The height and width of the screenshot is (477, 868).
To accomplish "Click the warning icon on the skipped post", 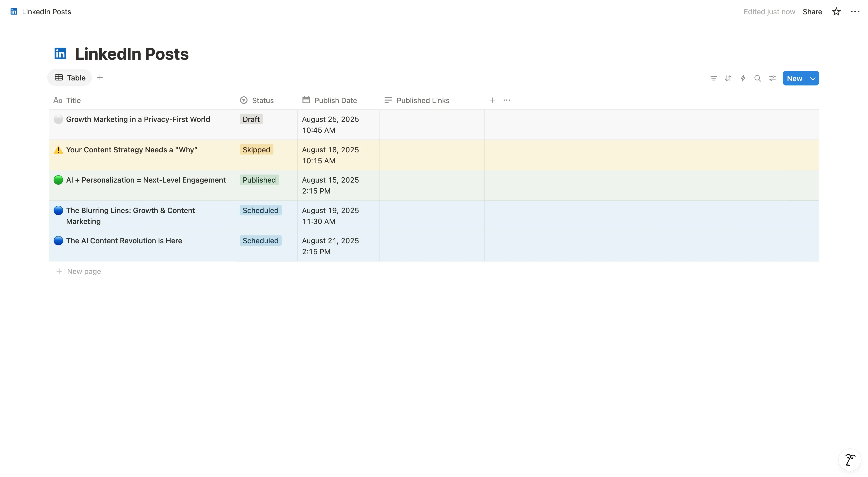I will tap(58, 149).
